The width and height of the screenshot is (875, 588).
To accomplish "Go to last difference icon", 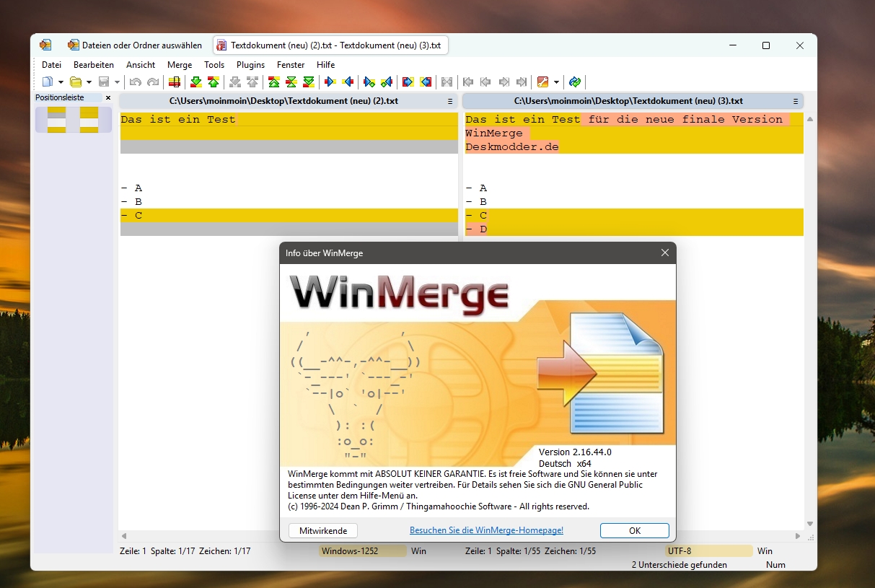I will pyautogui.click(x=309, y=82).
